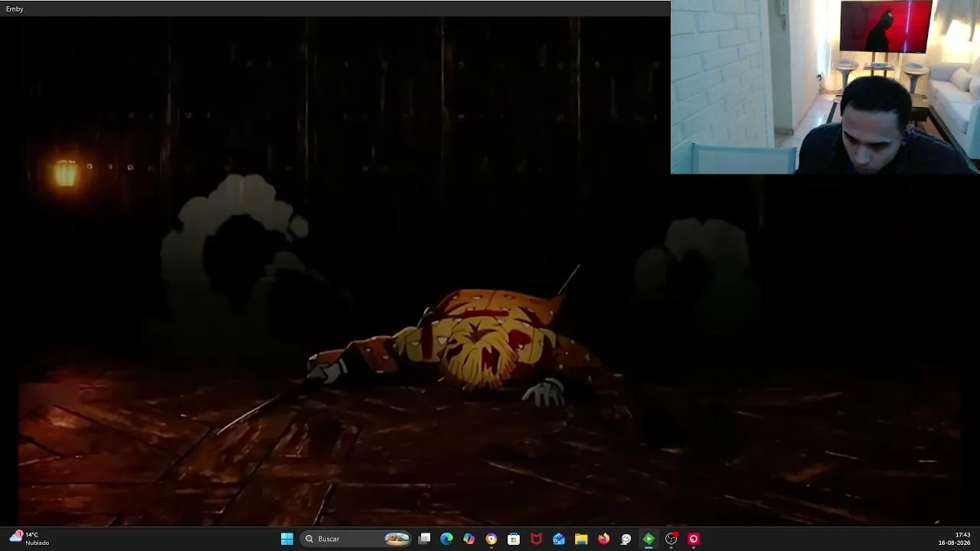Open McAfee antivirus from the taskbar
This screenshot has height=551, width=980.
(x=536, y=539)
